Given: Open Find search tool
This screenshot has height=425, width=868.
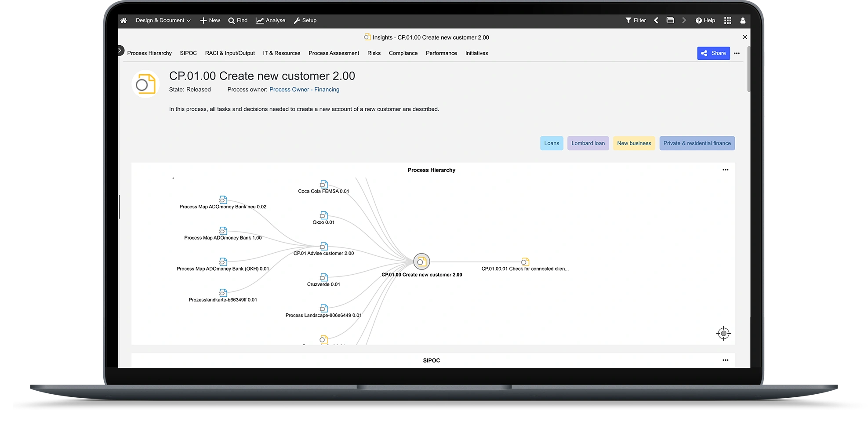Looking at the screenshot, I should coord(238,20).
